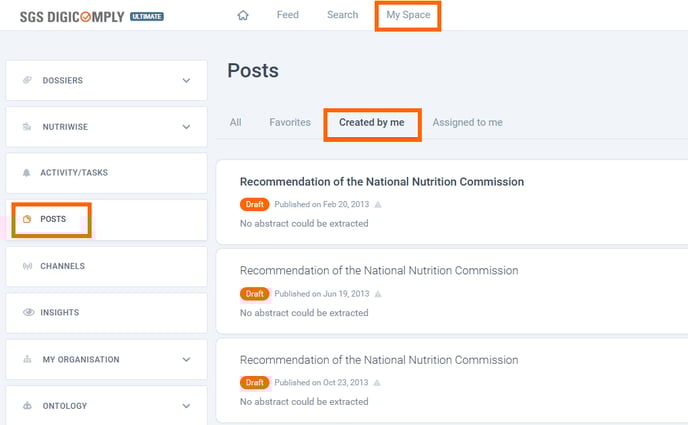Click warning triangle beside Feb 20, 2013 date
The image size is (688, 425).
click(378, 204)
